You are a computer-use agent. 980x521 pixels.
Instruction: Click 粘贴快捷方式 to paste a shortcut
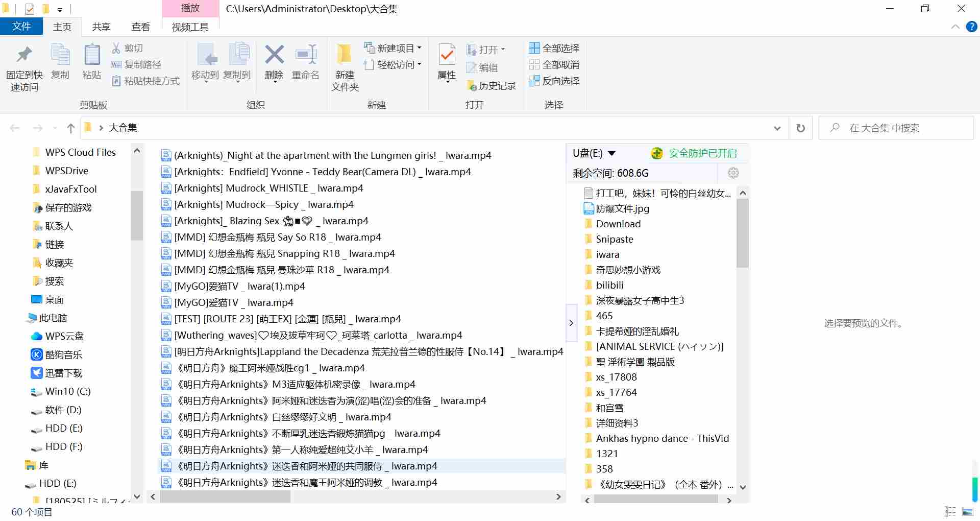click(145, 81)
